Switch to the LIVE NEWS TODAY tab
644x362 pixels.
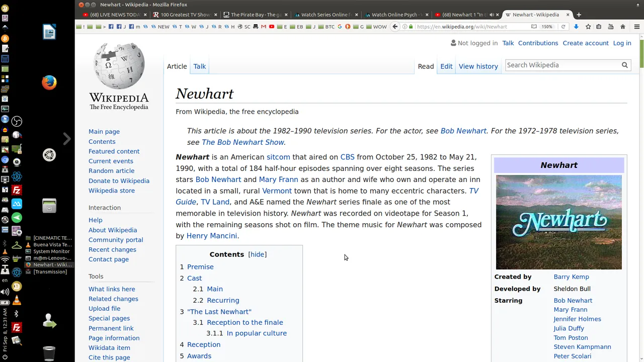tap(115, 15)
